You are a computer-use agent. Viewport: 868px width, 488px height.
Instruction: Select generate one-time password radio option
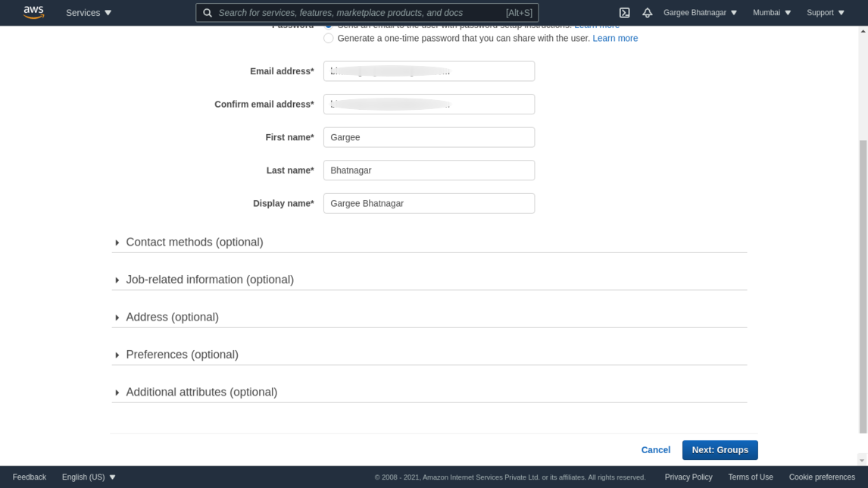pos(329,39)
